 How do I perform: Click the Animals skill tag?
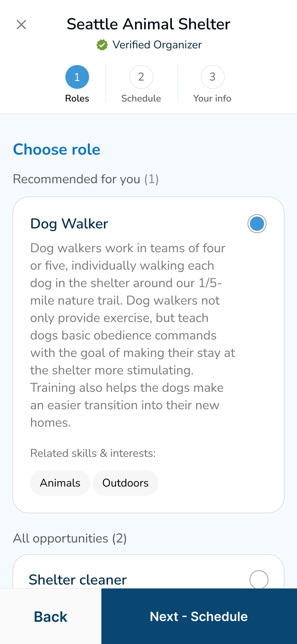60,483
